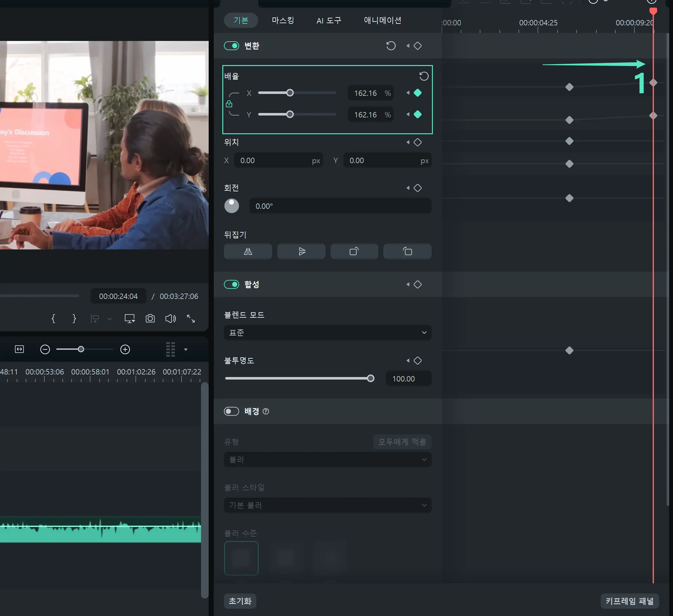Go to previous 배율 X keyframe
Screen dimensions: 673x616
[x=407, y=93]
